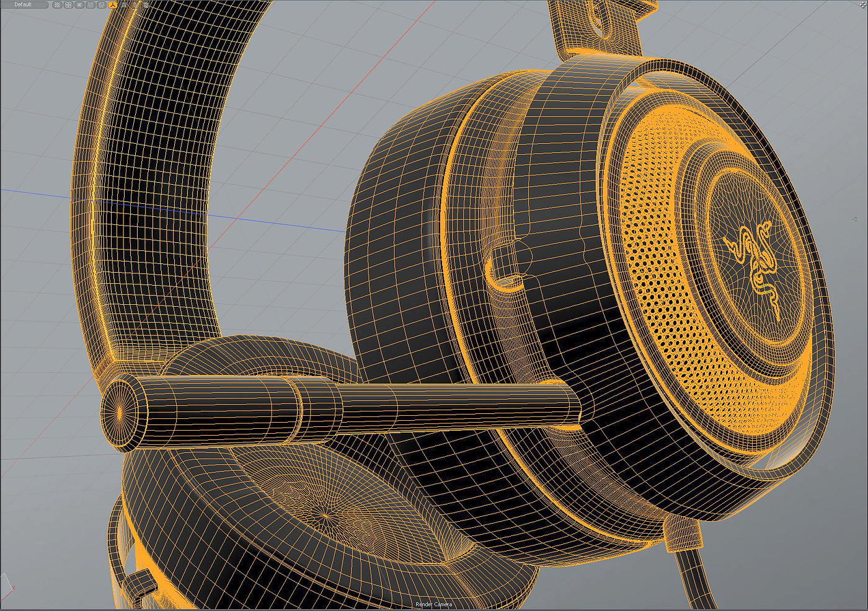The image size is (868, 611).
Task: Click the dotted-grid icon beside Default
Action: click(57, 4)
